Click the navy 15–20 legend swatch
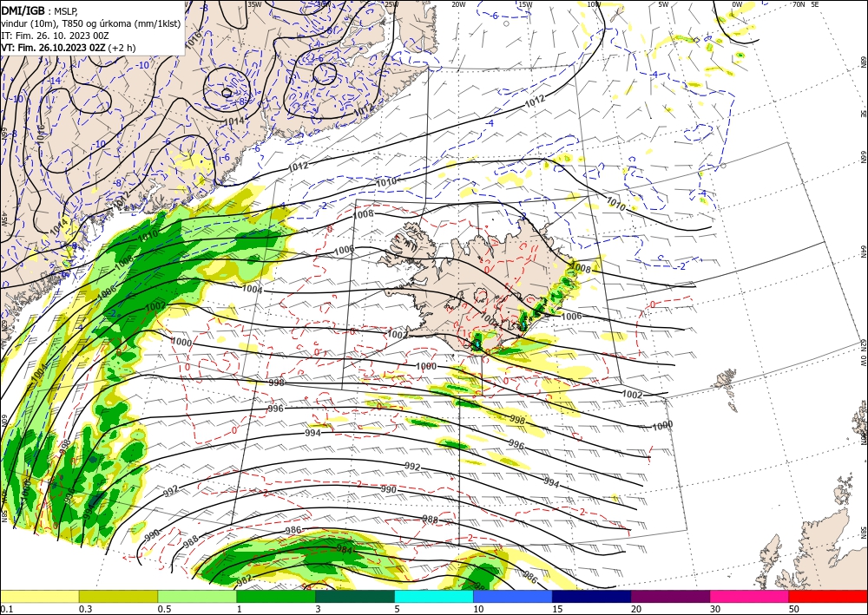This screenshot has height=615, width=868. point(592,596)
